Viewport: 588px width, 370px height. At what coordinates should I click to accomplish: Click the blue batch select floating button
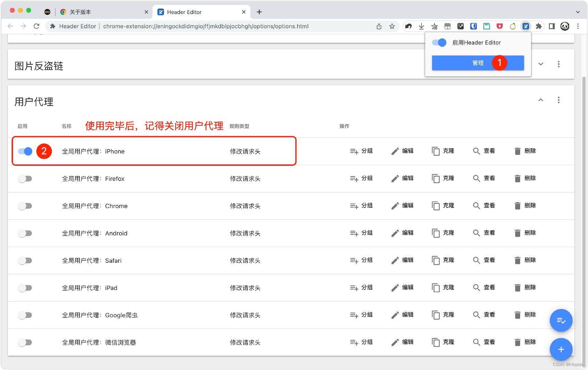[x=561, y=320]
